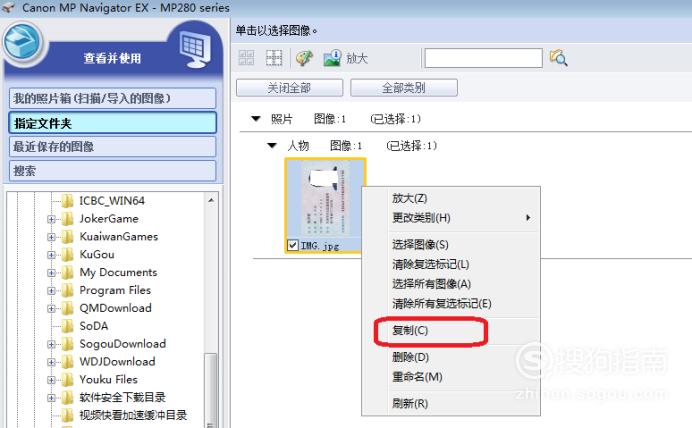Click the select all images grid icon

click(x=246, y=58)
